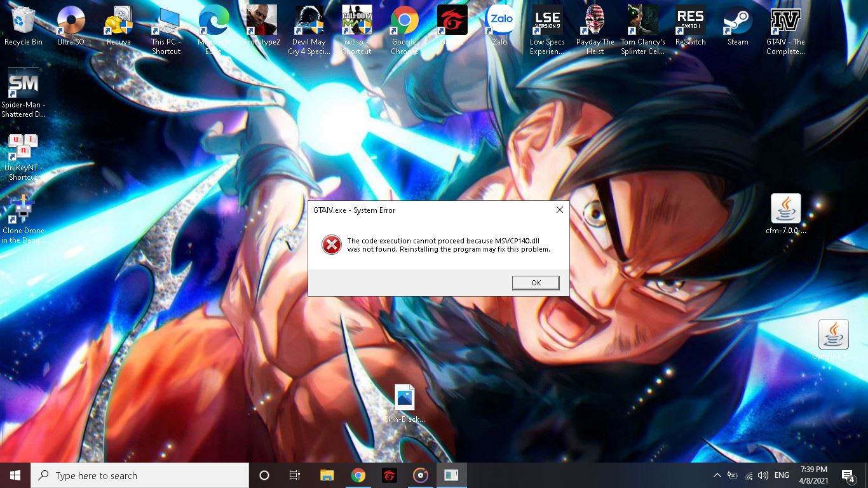Open Garena from the taskbar

coord(389,475)
